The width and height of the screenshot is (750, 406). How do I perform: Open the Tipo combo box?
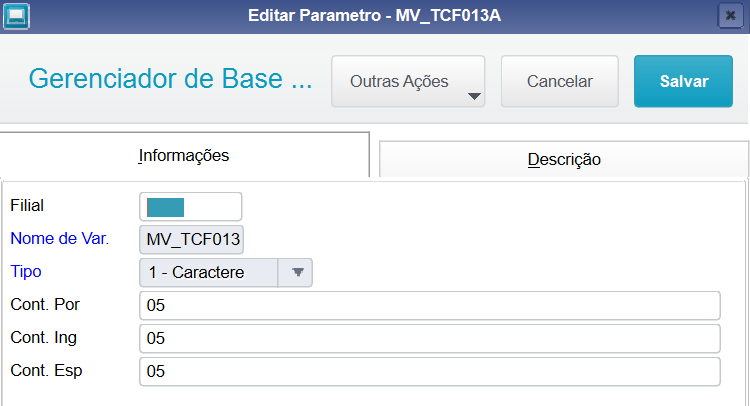226,273
